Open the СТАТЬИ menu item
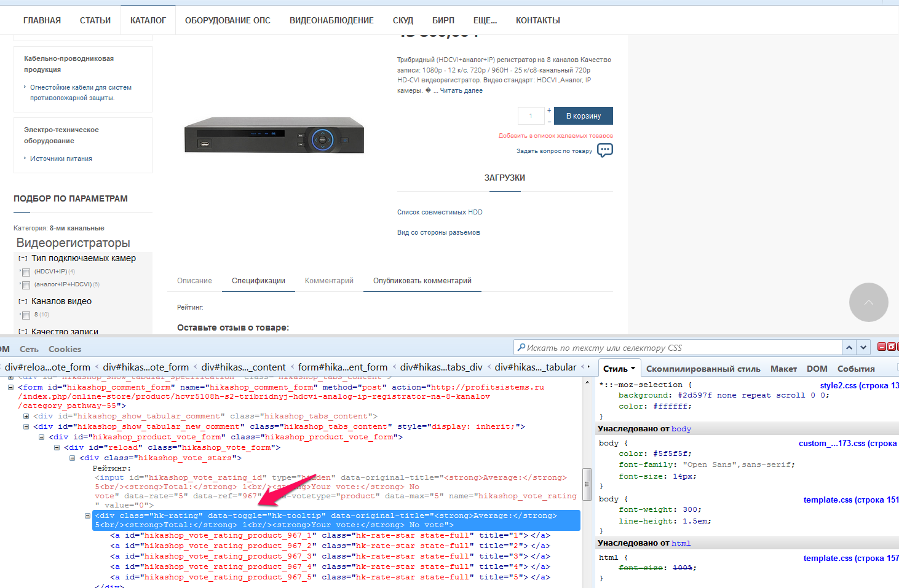899x588 pixels. click(x=95, y=20)
